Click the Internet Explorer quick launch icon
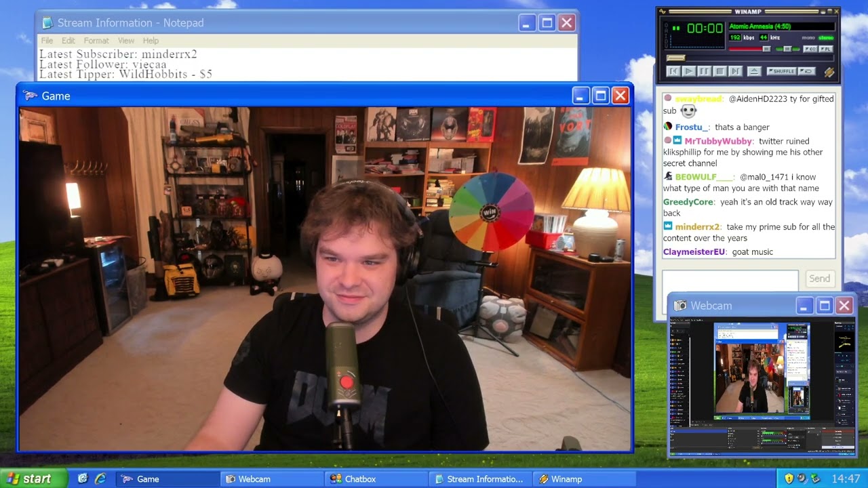 click(100, 479)
